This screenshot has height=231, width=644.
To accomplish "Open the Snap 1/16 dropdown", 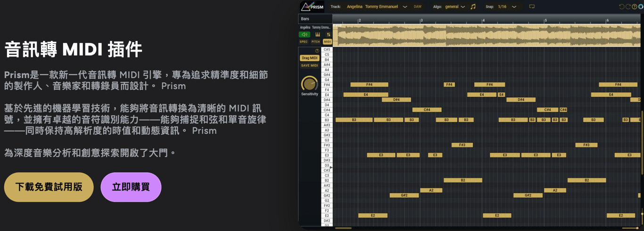I will tap(507, 7).
